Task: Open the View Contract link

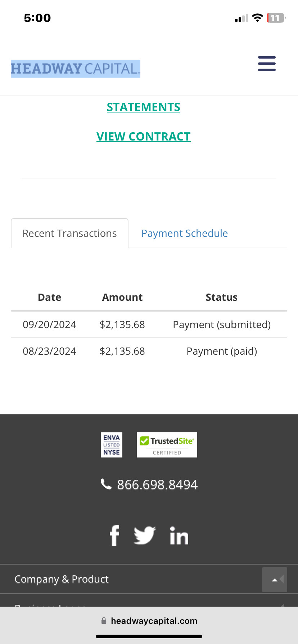Action: click(x=144, y=137)
